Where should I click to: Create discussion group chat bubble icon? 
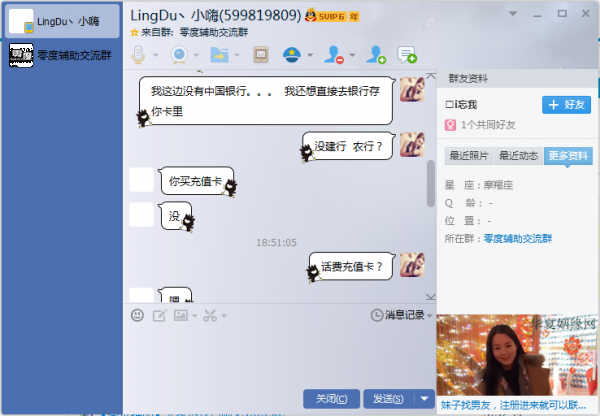pyautogui.click(x=407, y=55)
